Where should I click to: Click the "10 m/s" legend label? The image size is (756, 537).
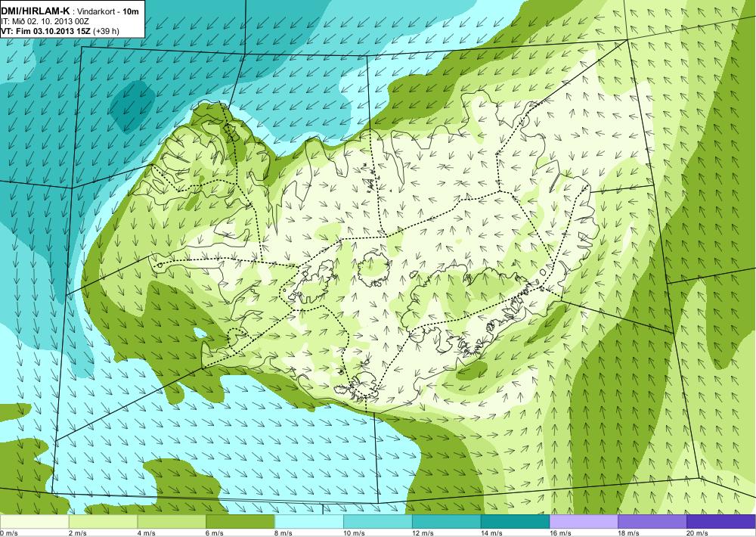point(355,533)
